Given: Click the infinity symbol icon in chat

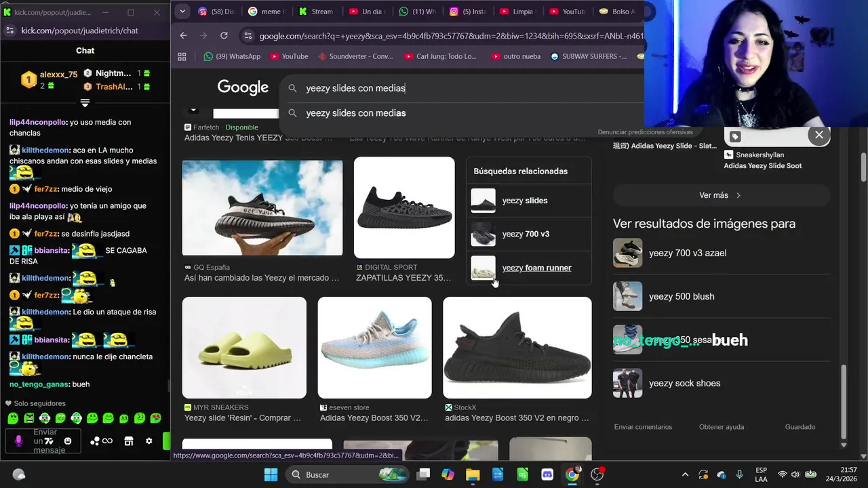Looking at the screenshot, I should point(107,441).
